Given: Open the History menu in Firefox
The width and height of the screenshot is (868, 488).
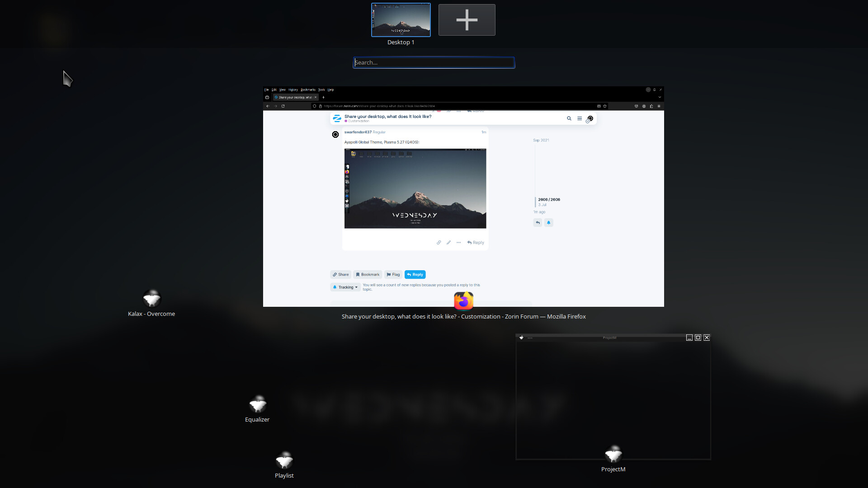Looking at the screenshot, I should click(x=293, y=90).
